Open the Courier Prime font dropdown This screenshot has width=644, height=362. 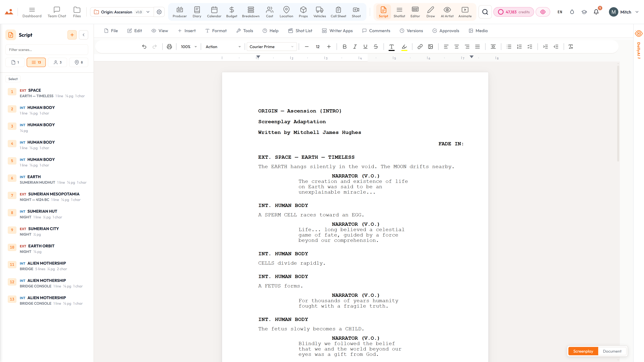[272, 47]
